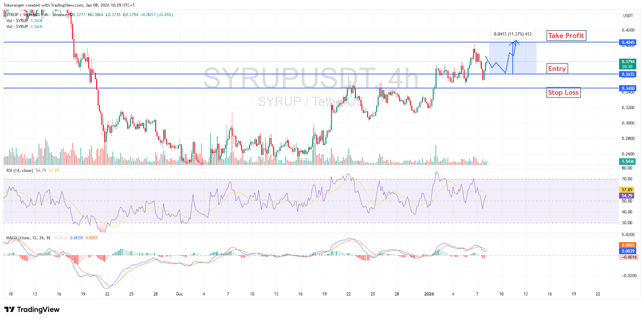The image size is (644, 320).
Task: Select the Take Profit text label
Action: coord(566,35)
